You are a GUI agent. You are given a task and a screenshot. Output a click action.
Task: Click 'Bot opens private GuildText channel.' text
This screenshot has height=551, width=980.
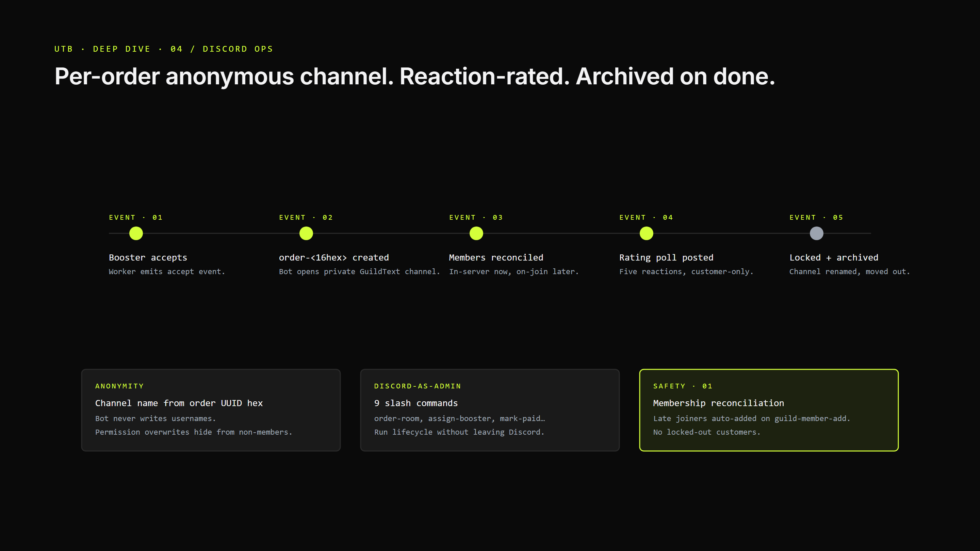(x=359, y=271)
